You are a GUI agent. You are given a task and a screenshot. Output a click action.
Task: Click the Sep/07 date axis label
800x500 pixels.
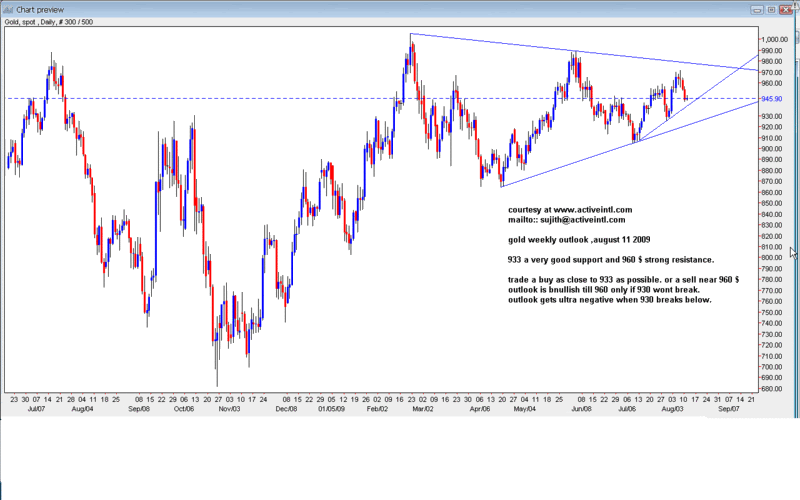coord(728,409)
